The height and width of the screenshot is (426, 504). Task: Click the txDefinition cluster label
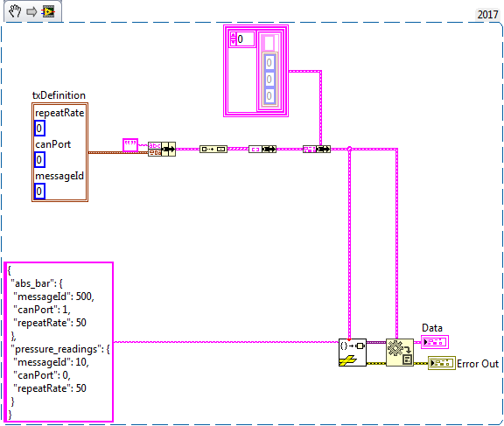[x=59, y=95]
